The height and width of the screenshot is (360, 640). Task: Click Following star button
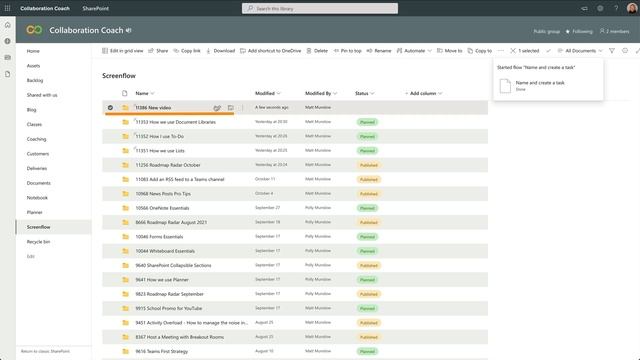(579, 31)
